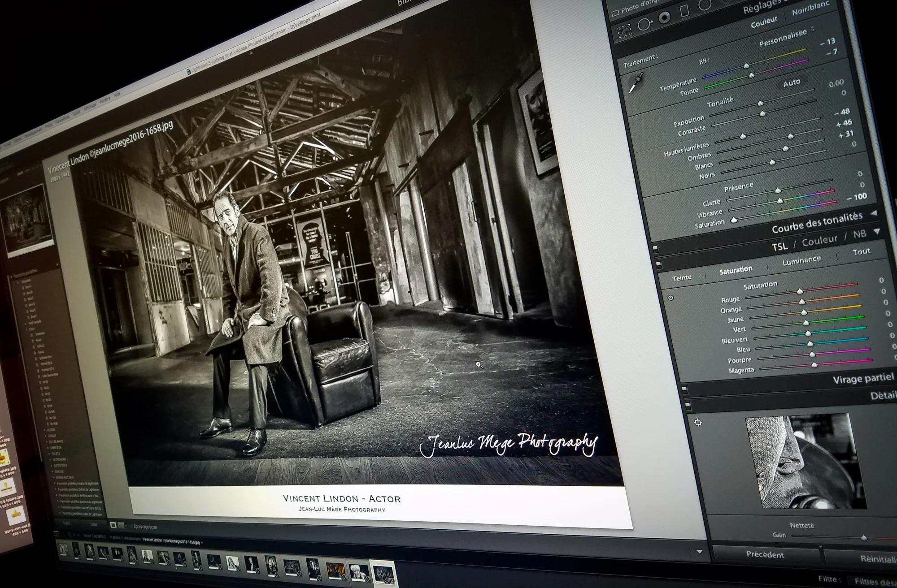Choose the red eye correction tool
The width and height of the screenshot is (897, 588).
coord(664,17)
